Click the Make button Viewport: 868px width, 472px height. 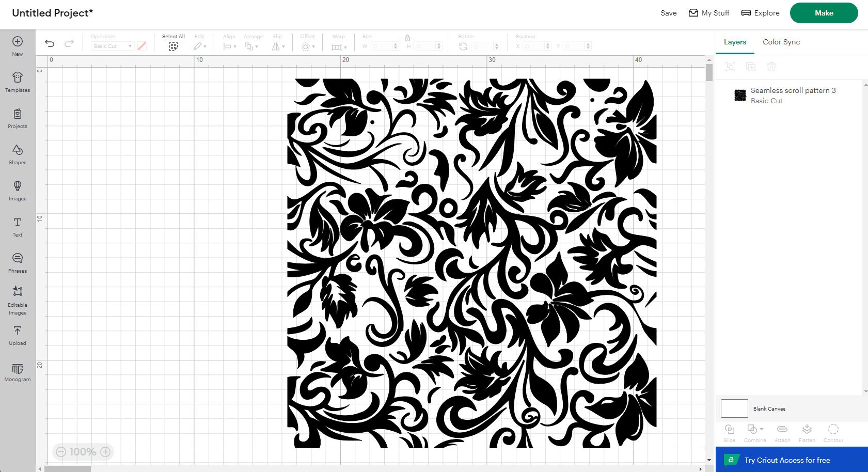824,13
